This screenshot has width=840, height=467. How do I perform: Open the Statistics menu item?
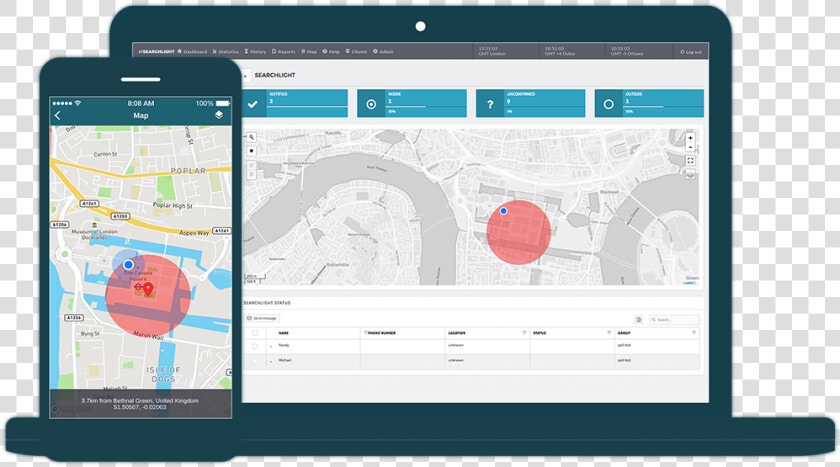point(226,51)
